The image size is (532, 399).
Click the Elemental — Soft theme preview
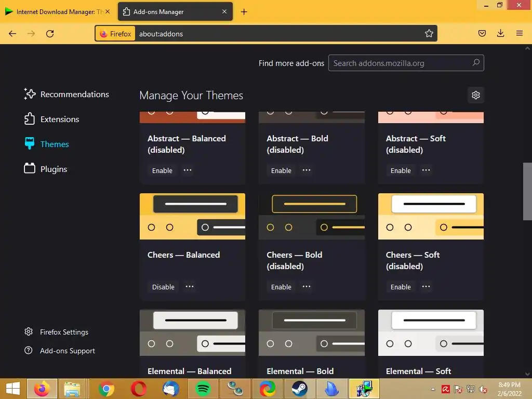tap(431, 333)
